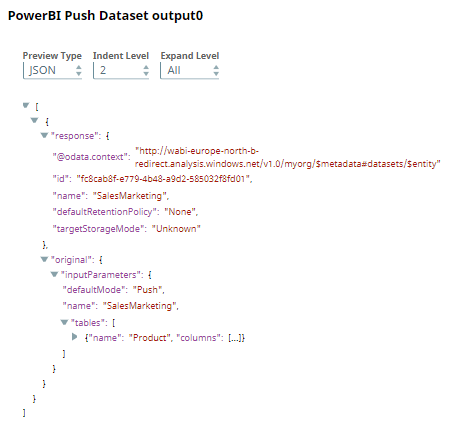
Task: Click the "@odata.context" key
Action: coord(91,157)
